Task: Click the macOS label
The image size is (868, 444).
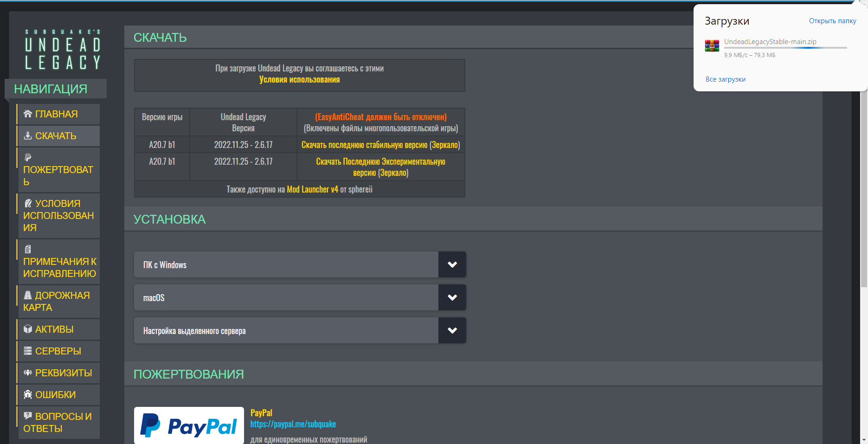Action: [x=154, y=298]
